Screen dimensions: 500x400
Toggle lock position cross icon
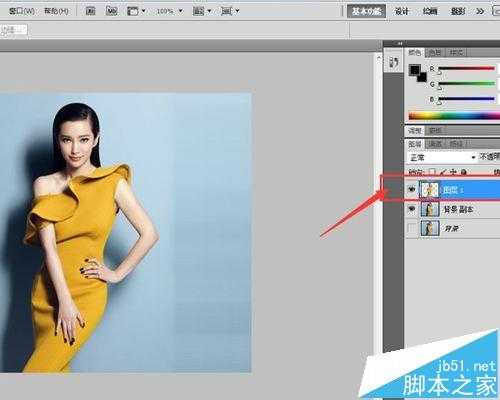pyautogui.click(x=453, y=172)
